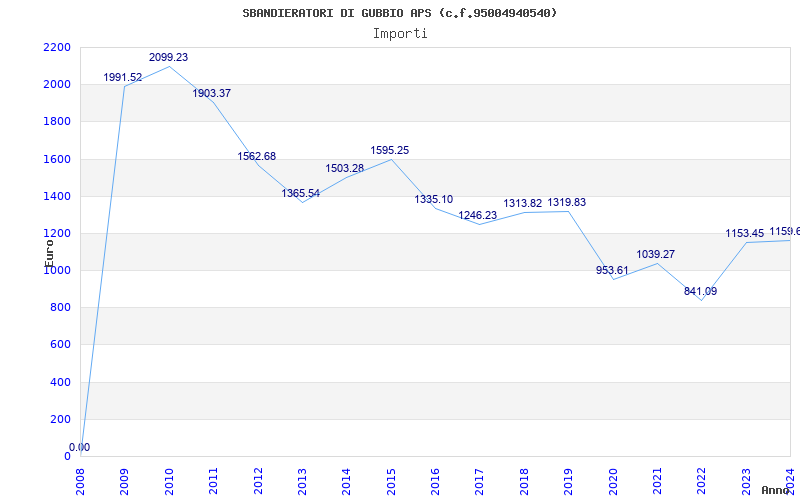Click the 2016 x-axis year label

point(435,481)
